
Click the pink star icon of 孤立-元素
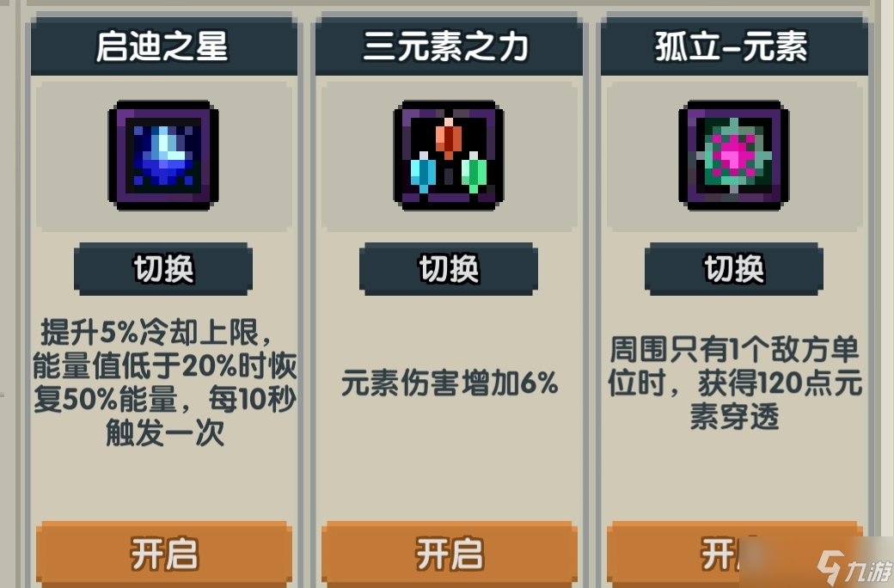(734, 155)
